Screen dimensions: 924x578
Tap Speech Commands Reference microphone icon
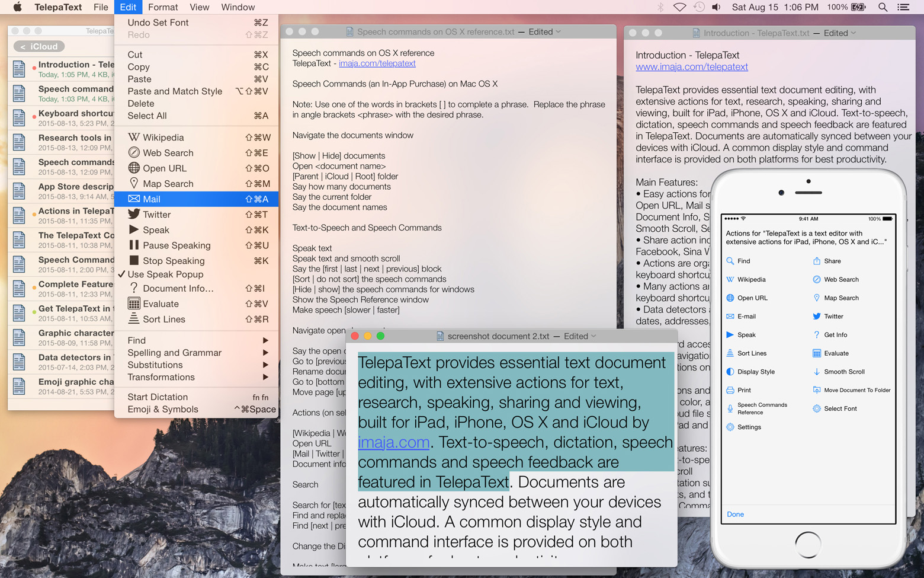coord(730,408)
